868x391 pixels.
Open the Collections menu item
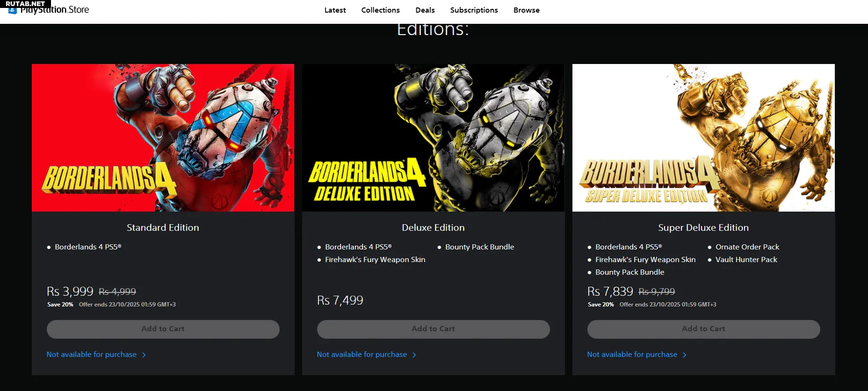[x=380, y=10]
